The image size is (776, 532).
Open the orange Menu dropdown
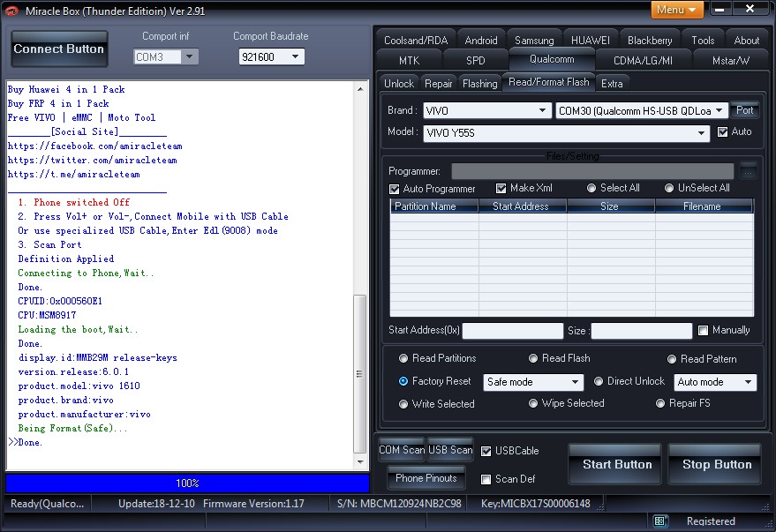pyautogui.click(x=676, y=10)
